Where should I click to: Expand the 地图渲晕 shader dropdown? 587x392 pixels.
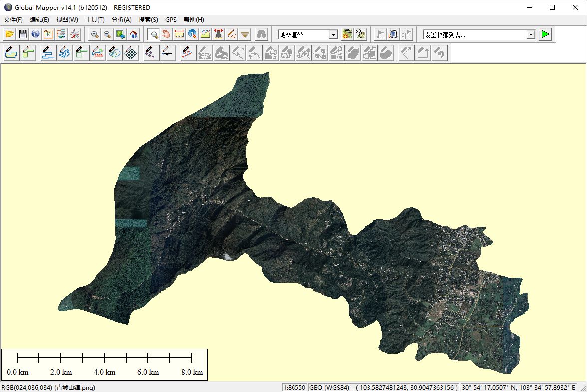pos(333,35)
